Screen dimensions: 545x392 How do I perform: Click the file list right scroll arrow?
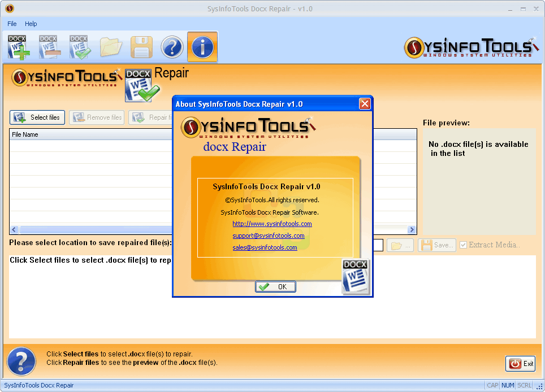pyautogui.click(x=412, y=229)
